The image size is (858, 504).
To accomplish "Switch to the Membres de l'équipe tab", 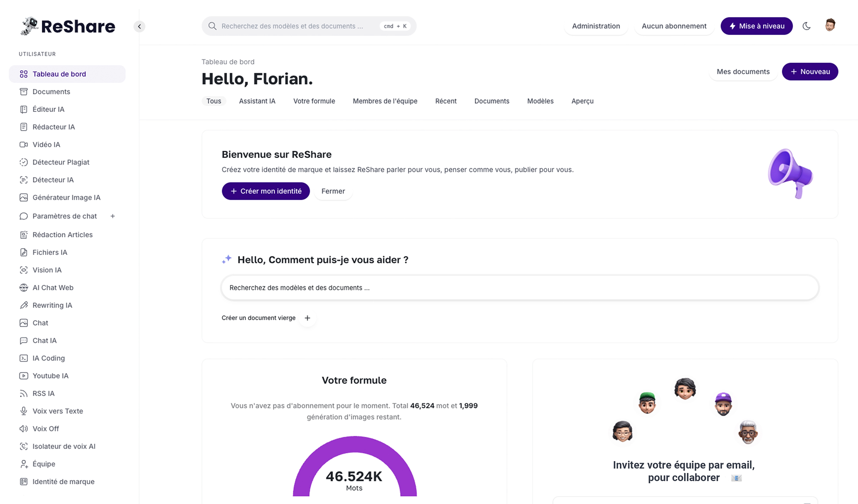I will pyautogui.click(x=385, y=101).
